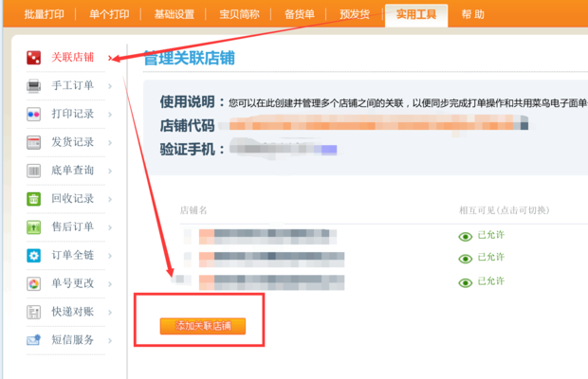Expand the 手工订单 chevron arrow
Viewport: 588px width, 379px height.
[x=110, y=86]
